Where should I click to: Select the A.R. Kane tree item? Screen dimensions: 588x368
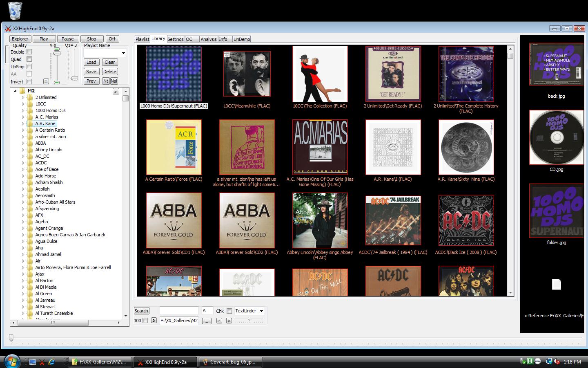click(x=45, y=123)
